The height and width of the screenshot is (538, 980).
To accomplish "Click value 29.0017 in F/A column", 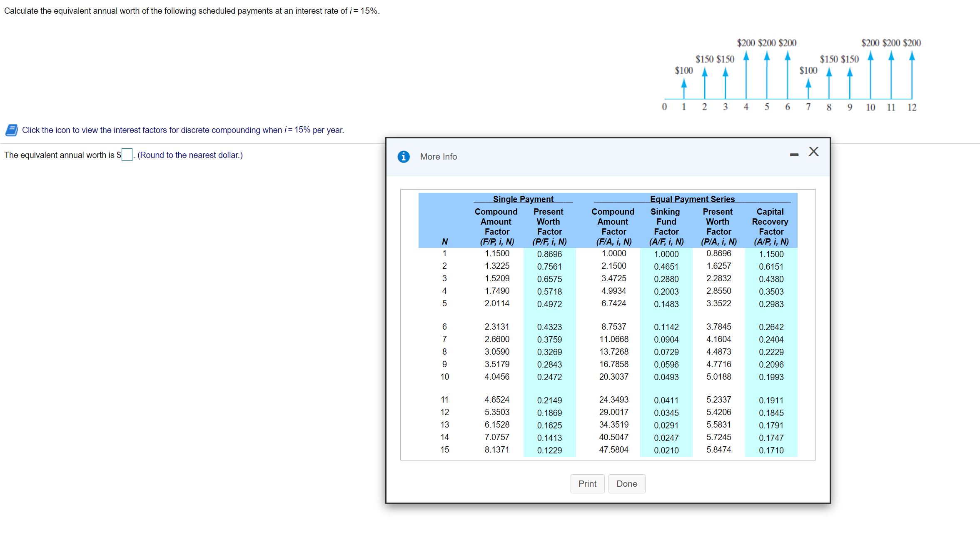I will click(x=614, y=412).
